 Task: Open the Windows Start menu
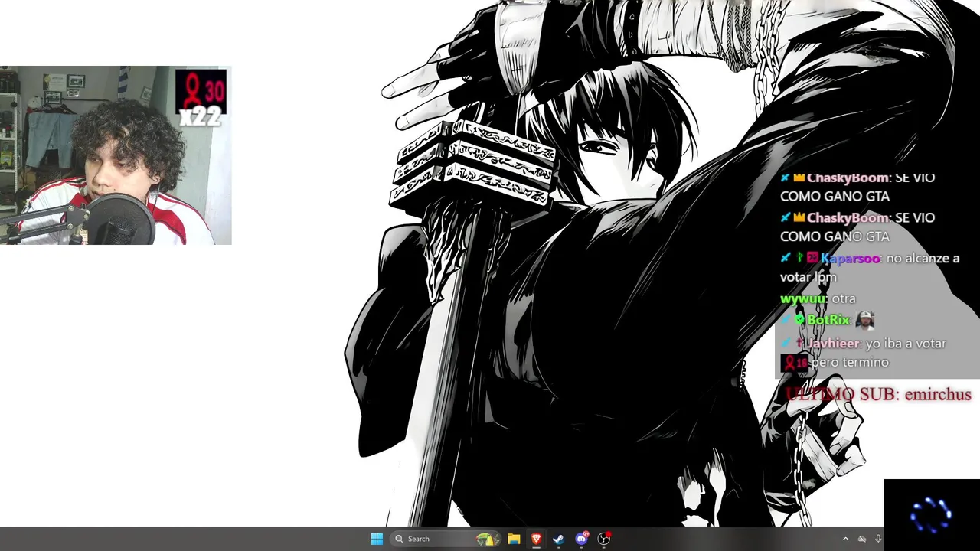point(377,539)
